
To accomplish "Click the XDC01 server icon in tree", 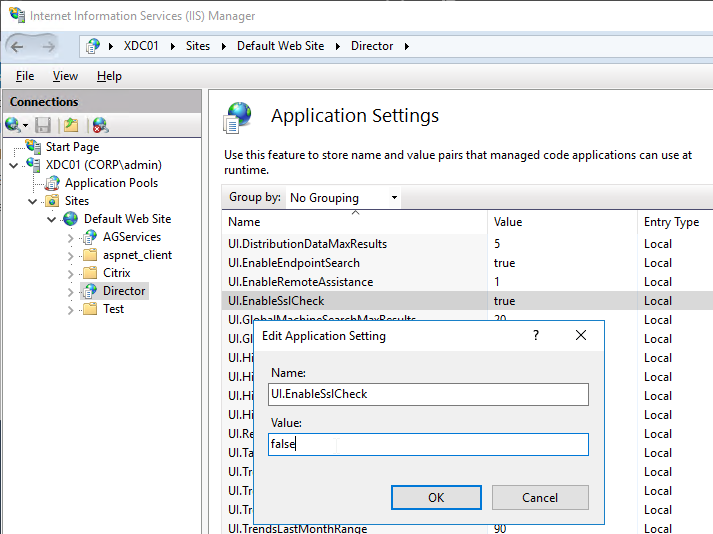I will point(33,164).
